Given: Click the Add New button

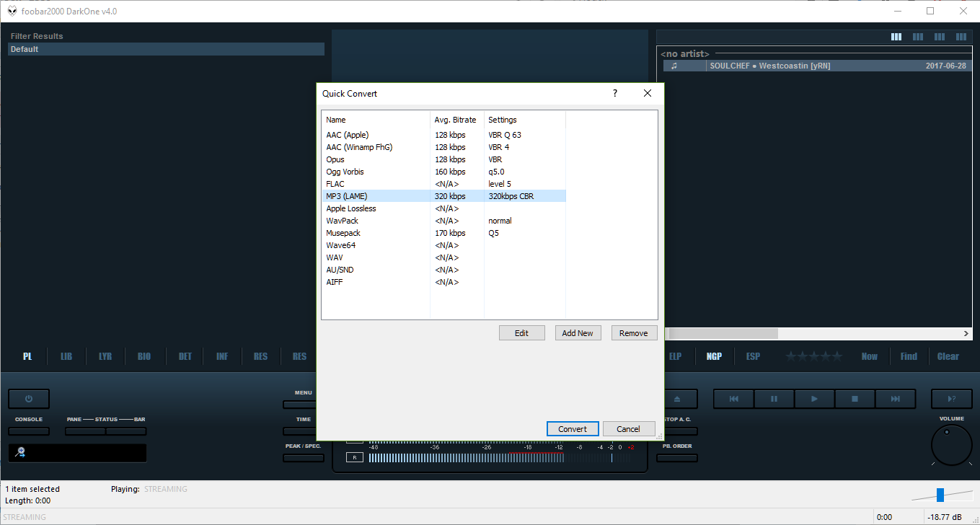Looking at the screenshot, I should 578,333.
